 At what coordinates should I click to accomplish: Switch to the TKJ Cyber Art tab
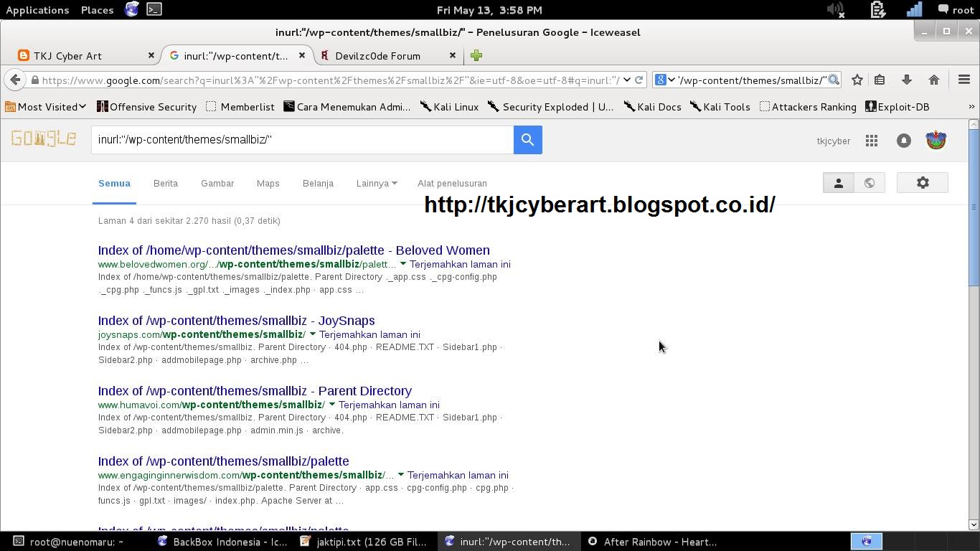87,55
